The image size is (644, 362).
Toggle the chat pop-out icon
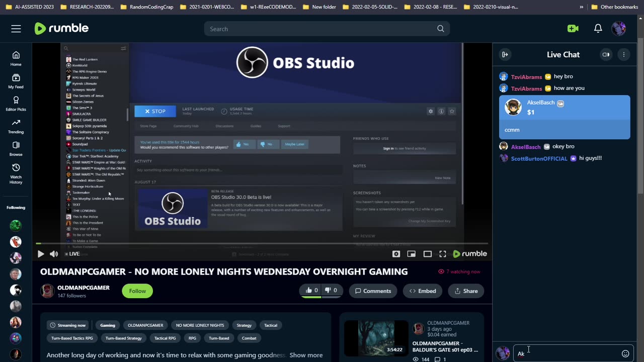tap(606, 54)
